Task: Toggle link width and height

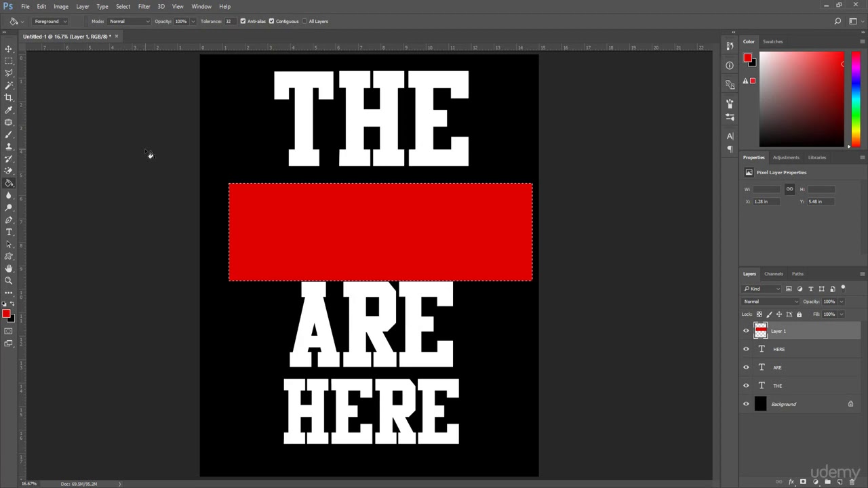Action: [x=789, y=189]
